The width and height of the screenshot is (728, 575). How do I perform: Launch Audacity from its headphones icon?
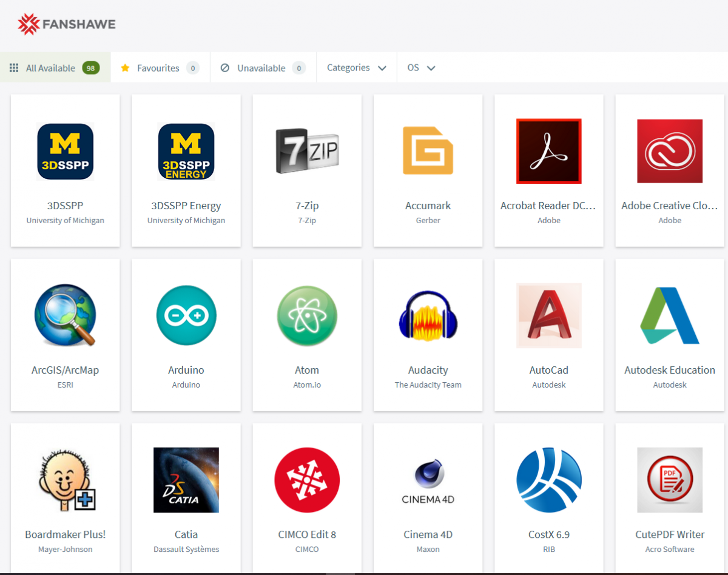428,315
